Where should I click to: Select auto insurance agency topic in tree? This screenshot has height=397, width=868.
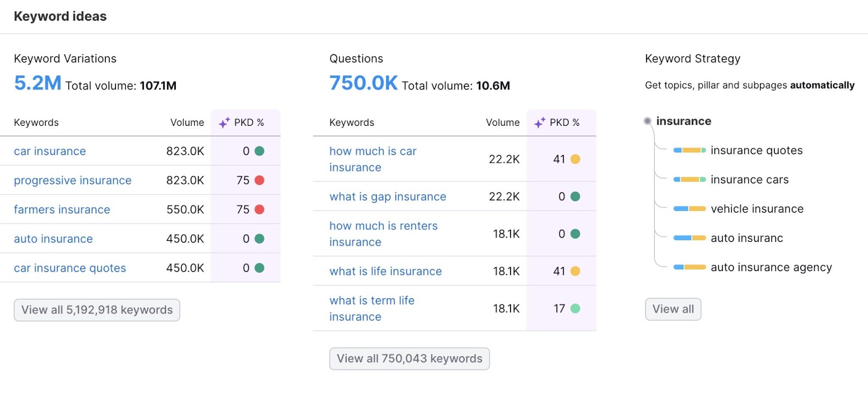(x=771, y=268)
